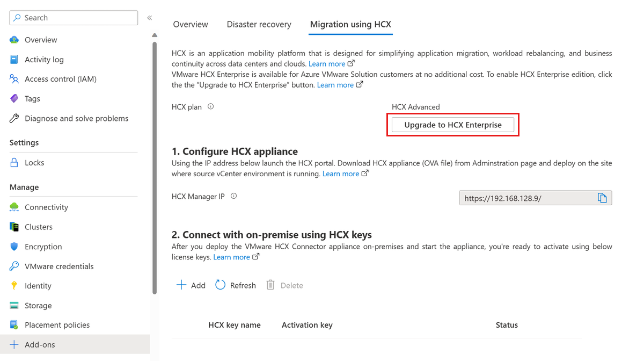
Task: Click the search magnifier icon
Action: coord(18,18)
